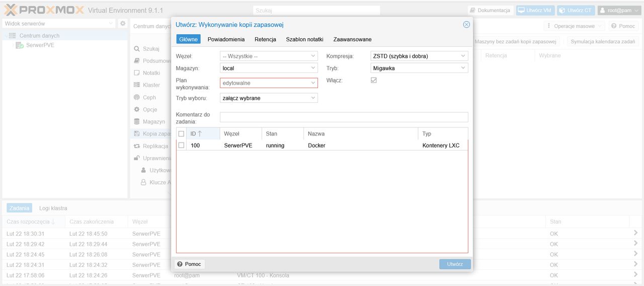Click the Utwórz VM button
Image resolution: width=644 pixels, height=286 pixels.
click(535, 10)
